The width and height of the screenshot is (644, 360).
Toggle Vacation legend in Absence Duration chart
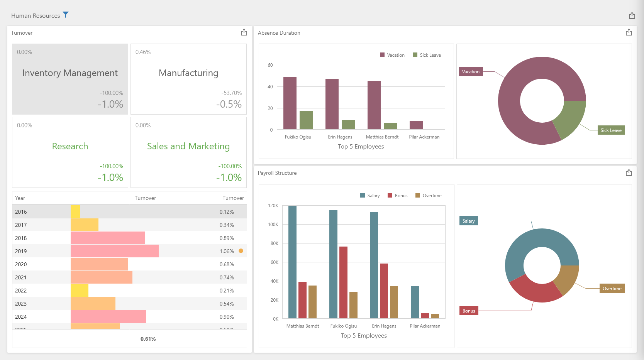(392, 55)
